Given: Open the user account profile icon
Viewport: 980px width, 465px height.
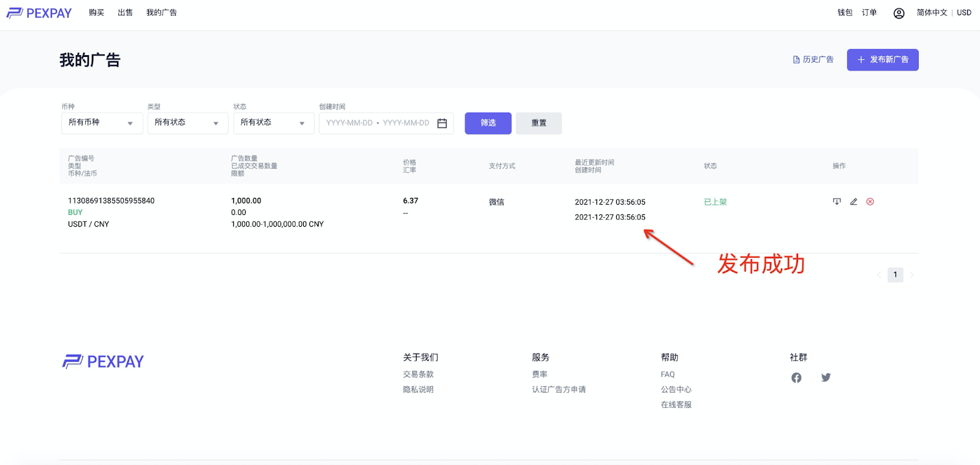Looking at the screenshot, I should (899, 13).
